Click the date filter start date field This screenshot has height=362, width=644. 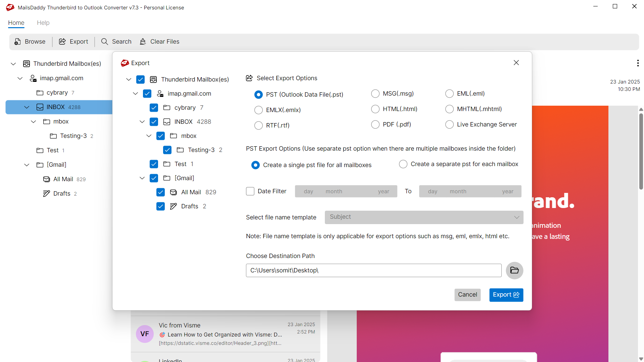(x=346, y=191)
